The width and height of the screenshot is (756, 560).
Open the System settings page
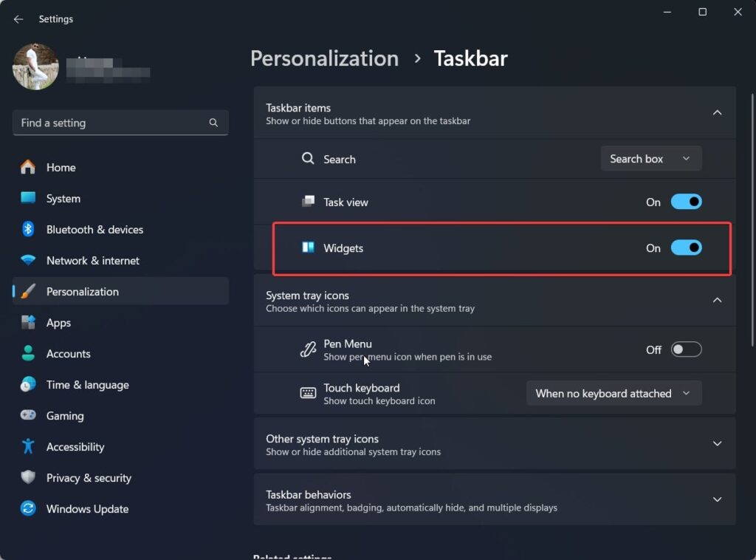pos(63,198)
